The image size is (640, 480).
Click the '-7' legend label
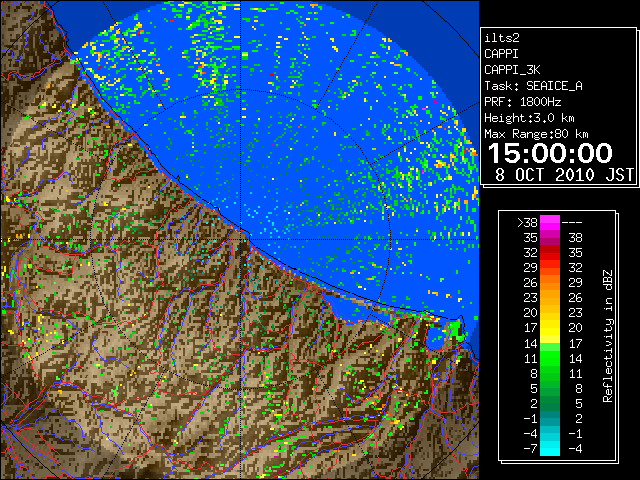click(x=530, y=449)
